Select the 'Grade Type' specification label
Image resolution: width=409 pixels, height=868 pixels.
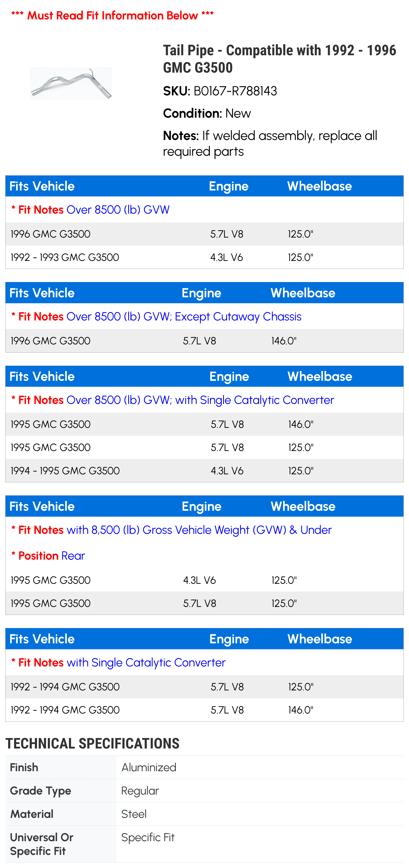tap(41, 790)
